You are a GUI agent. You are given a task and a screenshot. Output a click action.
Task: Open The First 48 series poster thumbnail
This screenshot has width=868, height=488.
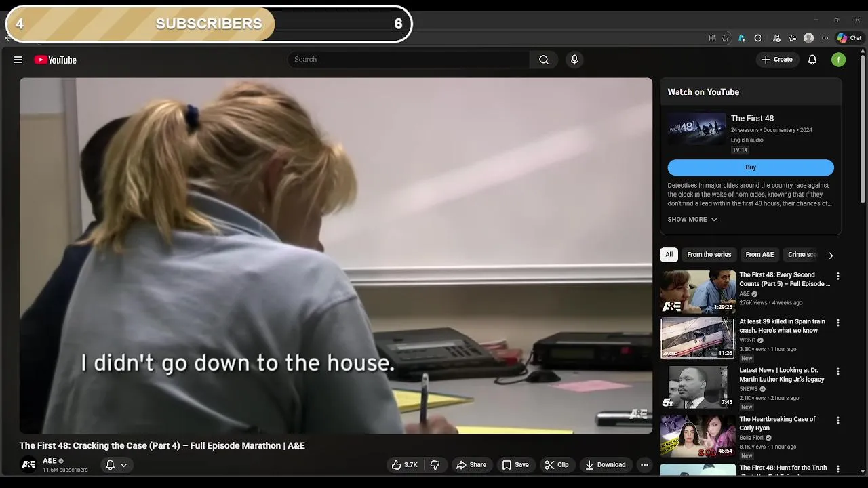click(x=696, y=129)
